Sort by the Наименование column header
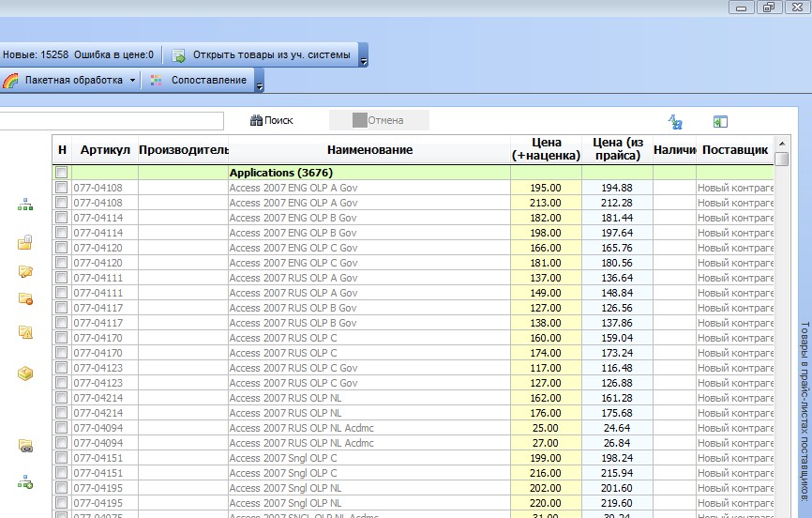Image resolution: width=812 pixels, height=518 pixels. click(369, 150)
